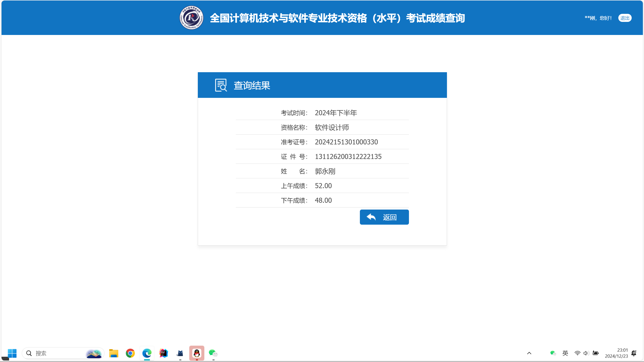Click the WeChat system tray icon

tap(553, 353)
